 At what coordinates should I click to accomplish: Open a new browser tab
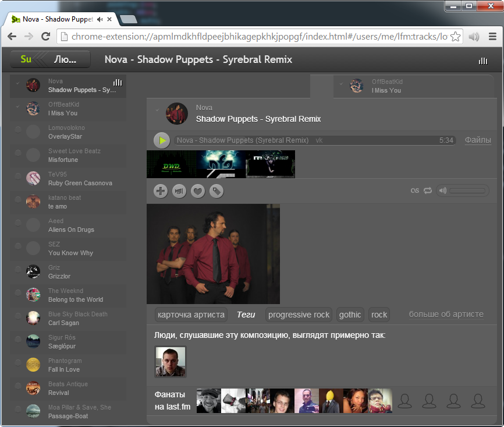click(129, 19)
